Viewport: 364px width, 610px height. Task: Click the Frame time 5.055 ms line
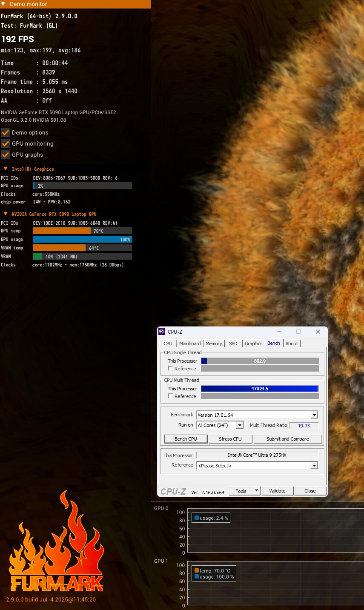(34, 82)
